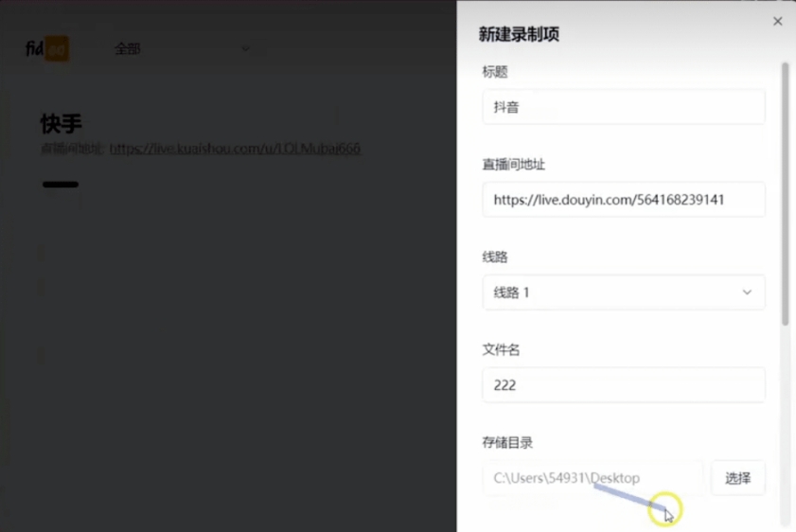This screenshot has width=796, height=532.
Task: Click the panel's vertical scrollbar
Action: point(785,194)
